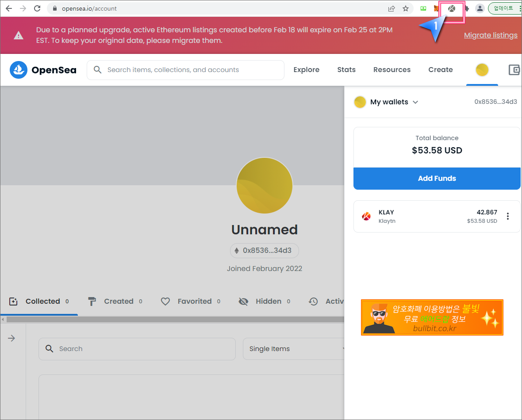Open the bullbit.co.kr banner ad
This screenshot has width=522, height=420.
point(432,317)
